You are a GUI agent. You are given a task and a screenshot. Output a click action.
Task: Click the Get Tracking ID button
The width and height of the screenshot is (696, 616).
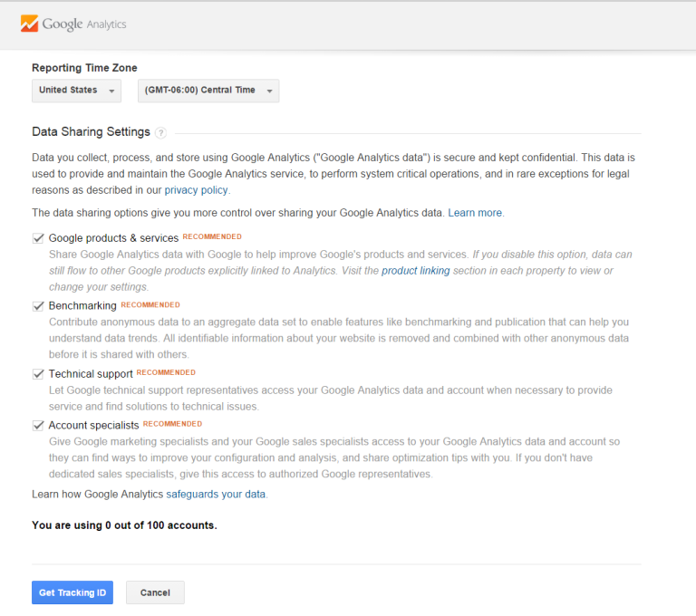pos(72,592)
